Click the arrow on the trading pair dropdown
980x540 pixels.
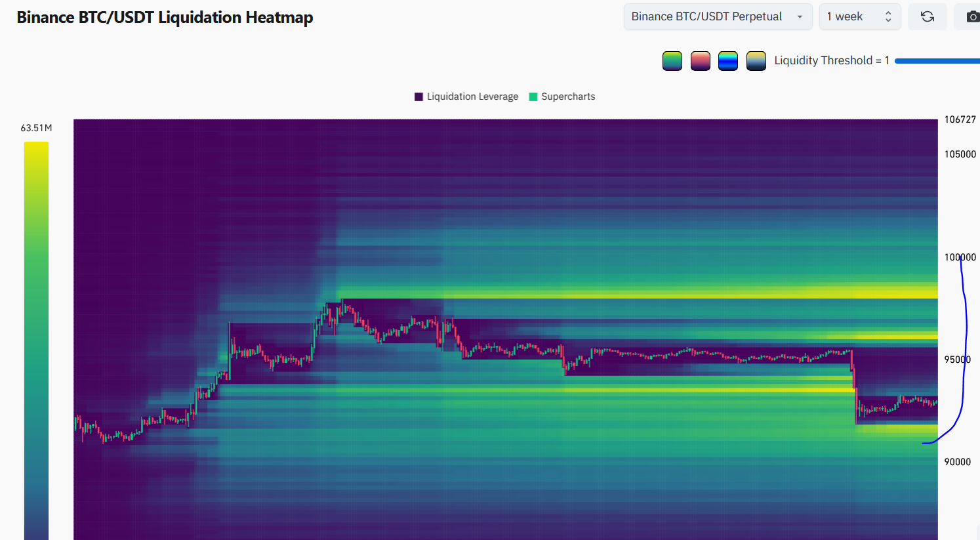800,17
